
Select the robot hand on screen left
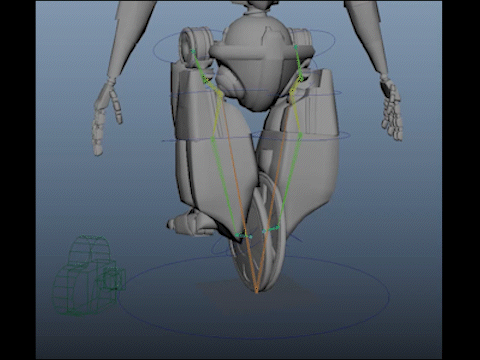pos(107,117)
